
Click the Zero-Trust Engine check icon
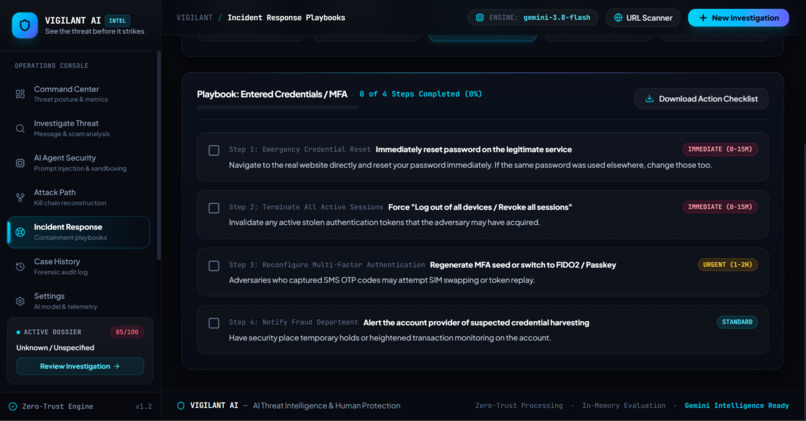click(13, 406)
